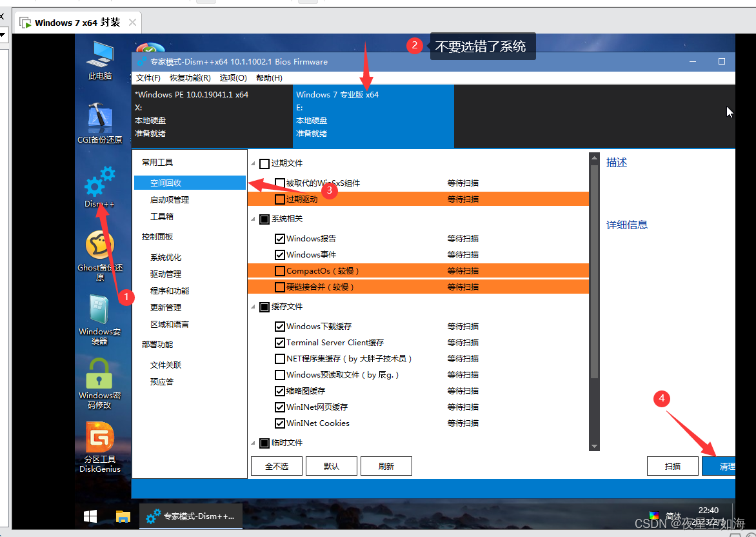Uncheck the WinINet Cookies checkbox
This screenshot has height=537, width=756.
point(280,423)
